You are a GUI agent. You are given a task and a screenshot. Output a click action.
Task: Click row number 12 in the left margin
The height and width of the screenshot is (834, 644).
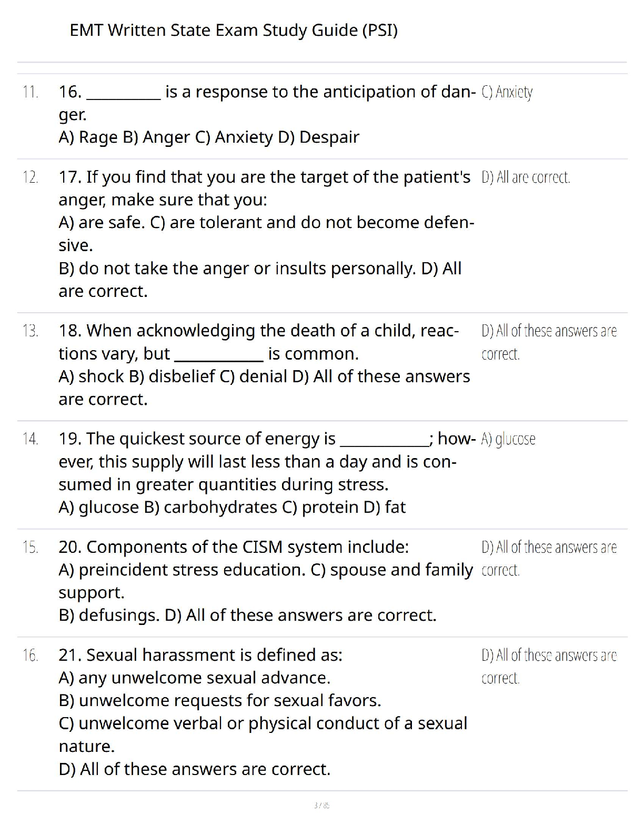point(31,177)
